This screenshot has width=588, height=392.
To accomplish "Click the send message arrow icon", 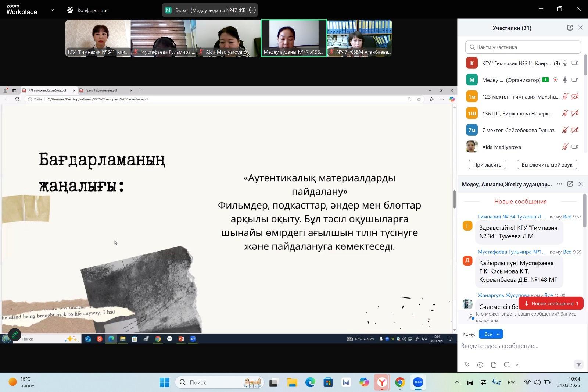I will (x=578, y=364).
